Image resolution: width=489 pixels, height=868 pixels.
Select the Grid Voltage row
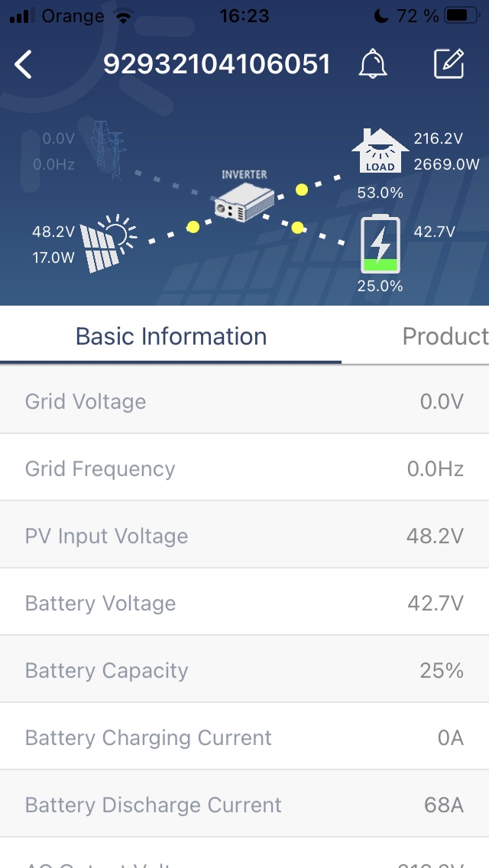click(x=244, y=401)
